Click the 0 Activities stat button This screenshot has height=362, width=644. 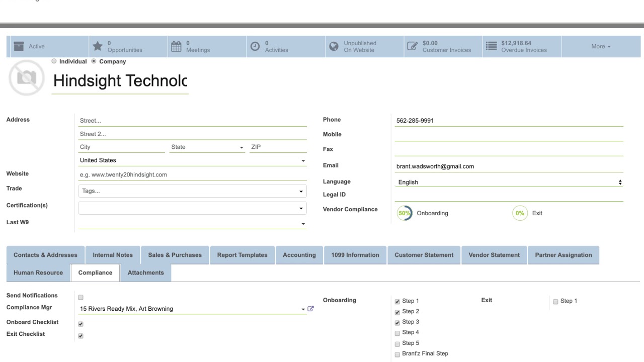pyautogui.click(x=286, y=46)
